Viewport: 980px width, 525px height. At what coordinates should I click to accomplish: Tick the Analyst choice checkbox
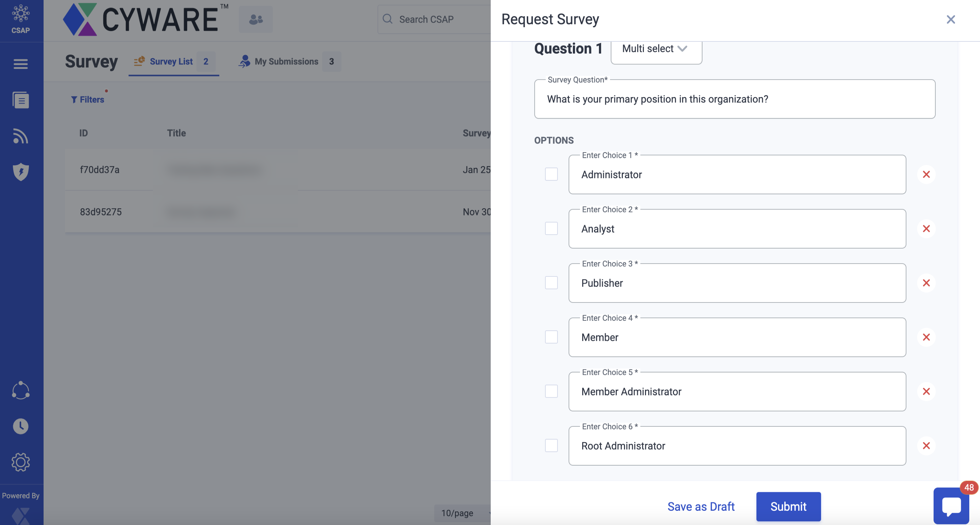click(x=551, y=228)
